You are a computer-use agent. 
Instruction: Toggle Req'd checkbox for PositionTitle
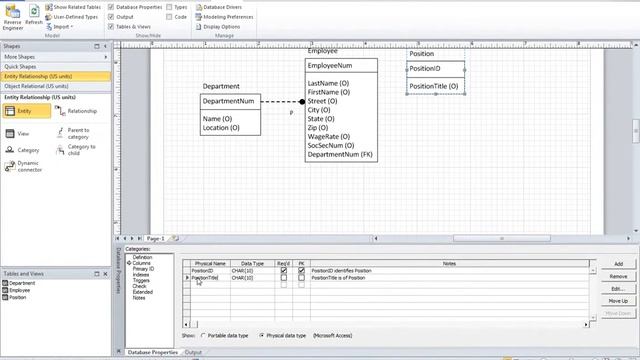pyautogui.click(x=284, y=278)
